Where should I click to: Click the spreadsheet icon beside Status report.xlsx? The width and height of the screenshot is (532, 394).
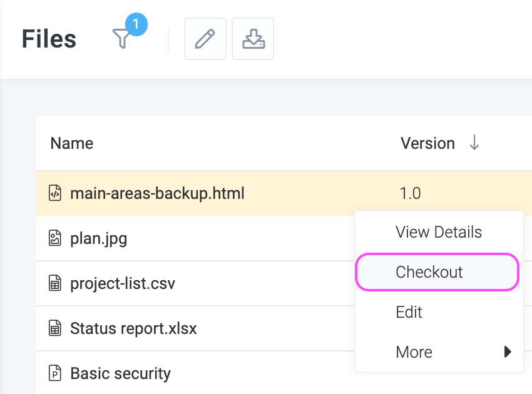54,328
